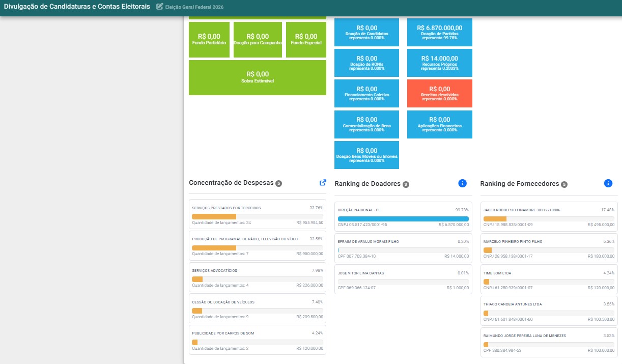Click Direção Nacional - PL donor progress bar
The image size is (622, 364).
tap(403, 219)
